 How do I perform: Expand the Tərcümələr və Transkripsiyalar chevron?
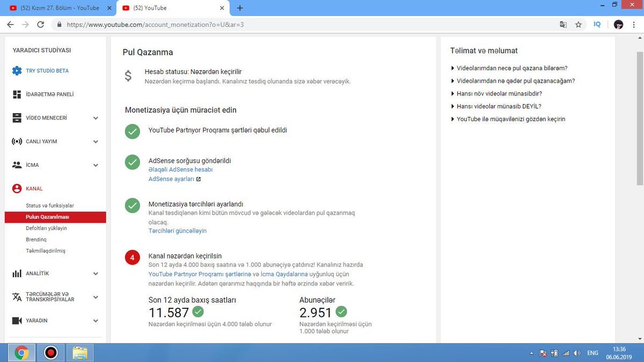(x=96, y=297)
